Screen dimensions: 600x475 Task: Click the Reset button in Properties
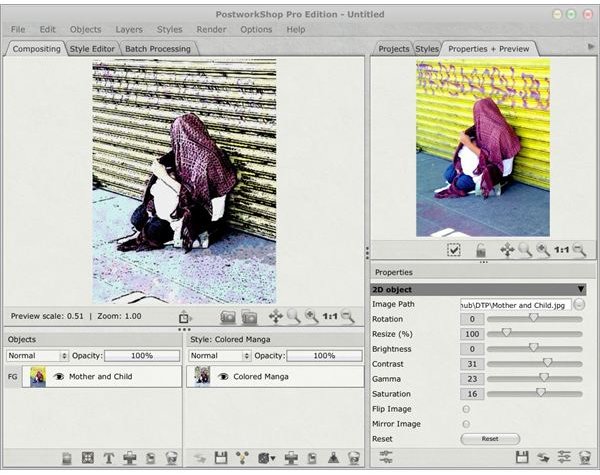(x=490, y=439)
